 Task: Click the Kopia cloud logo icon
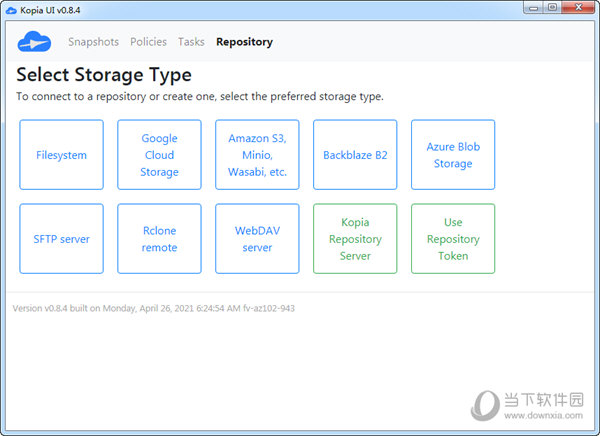click(34, 41)
